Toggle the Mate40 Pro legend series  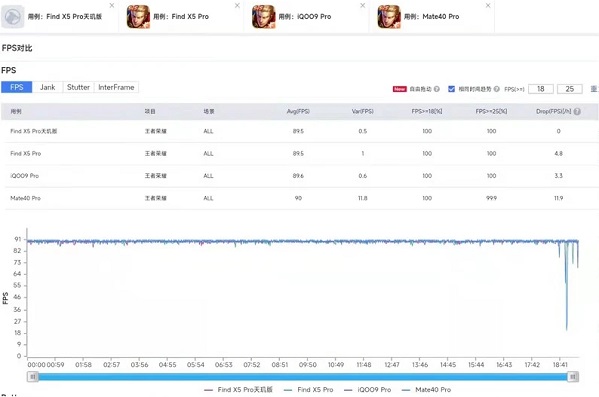pyautogui.click(x=427, y=390)
